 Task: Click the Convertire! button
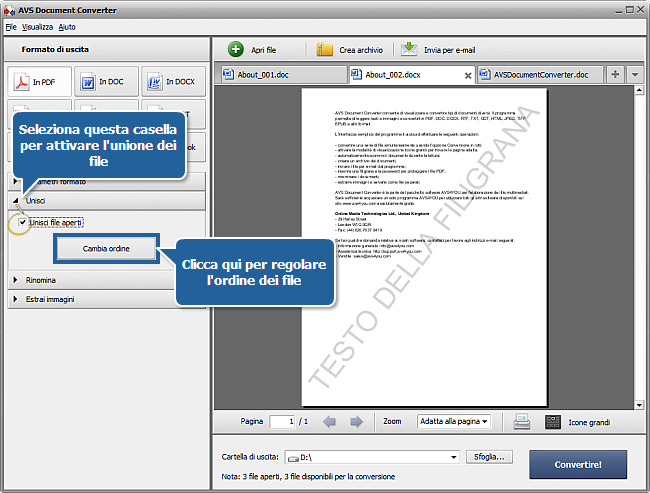pos(578,464)
